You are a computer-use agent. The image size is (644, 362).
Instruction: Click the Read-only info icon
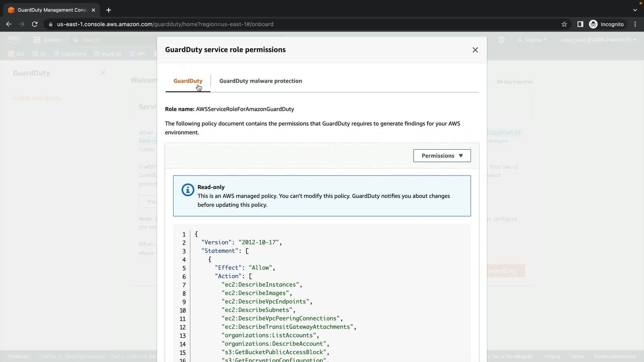(188, 190)
